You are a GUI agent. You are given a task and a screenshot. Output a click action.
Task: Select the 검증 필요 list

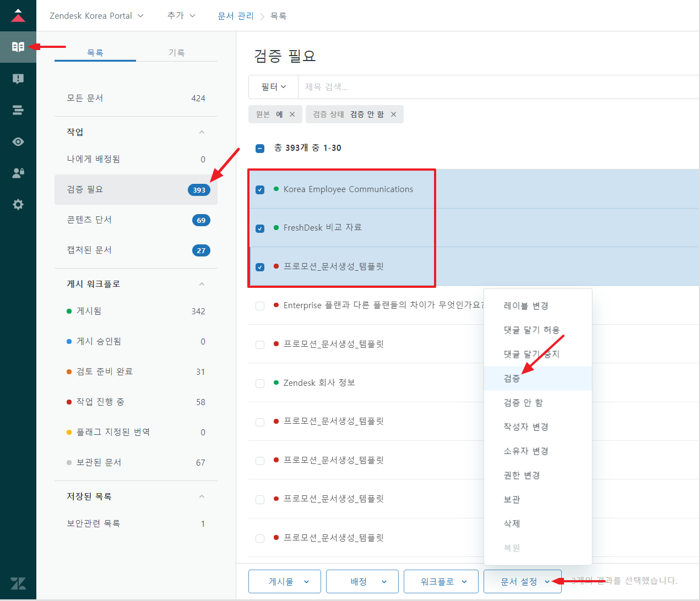point(136,189)
